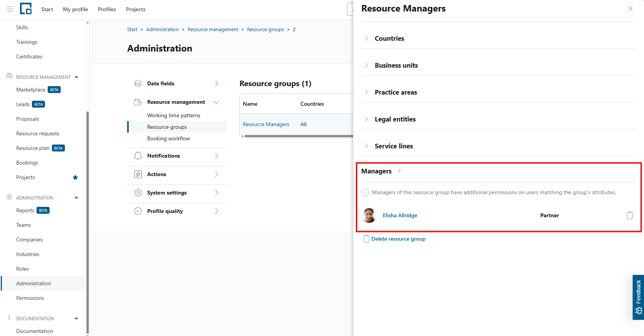The height and width of the screenshot is (336, 644).
Task: Click the resource groups table horizontal scrollbar
Action: coord(299,136)
